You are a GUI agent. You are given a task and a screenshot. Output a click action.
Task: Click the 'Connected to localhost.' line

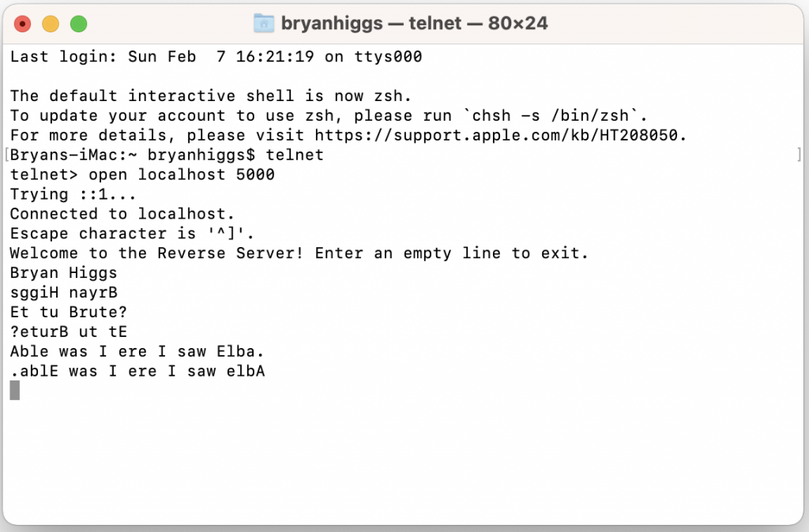click(x=122, y=213)
